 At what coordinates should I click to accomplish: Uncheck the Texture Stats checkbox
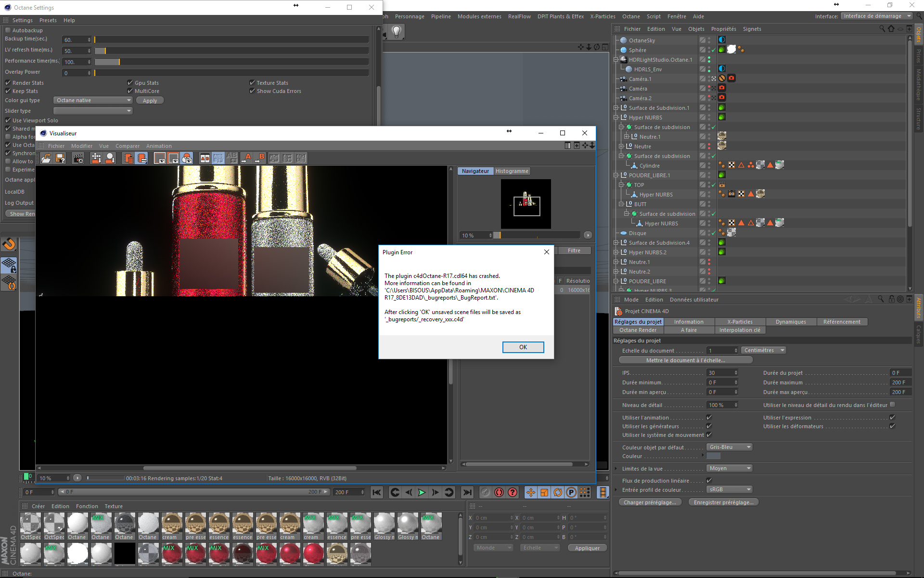(252, 83)
